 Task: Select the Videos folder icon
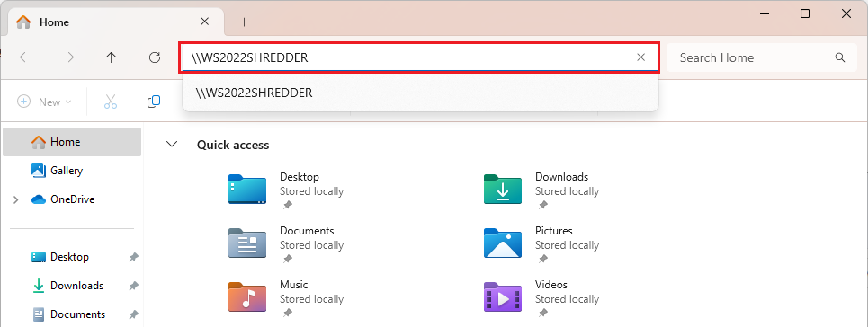[503, 297]
